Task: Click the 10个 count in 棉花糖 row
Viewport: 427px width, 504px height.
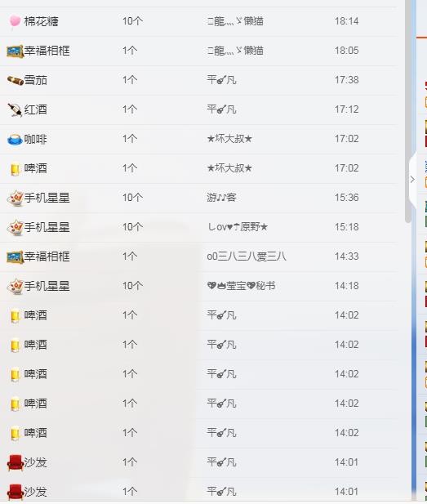Action: click(x=132, y=21)
